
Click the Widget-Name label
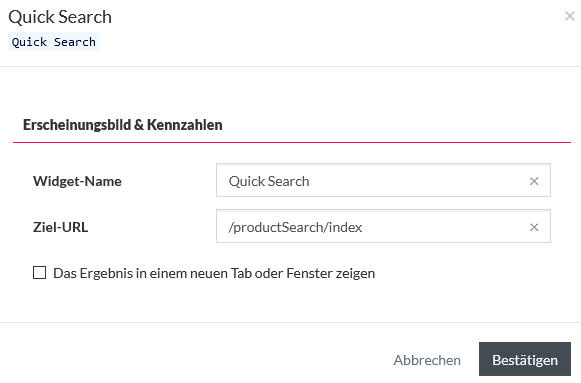(x=77, y=181)
